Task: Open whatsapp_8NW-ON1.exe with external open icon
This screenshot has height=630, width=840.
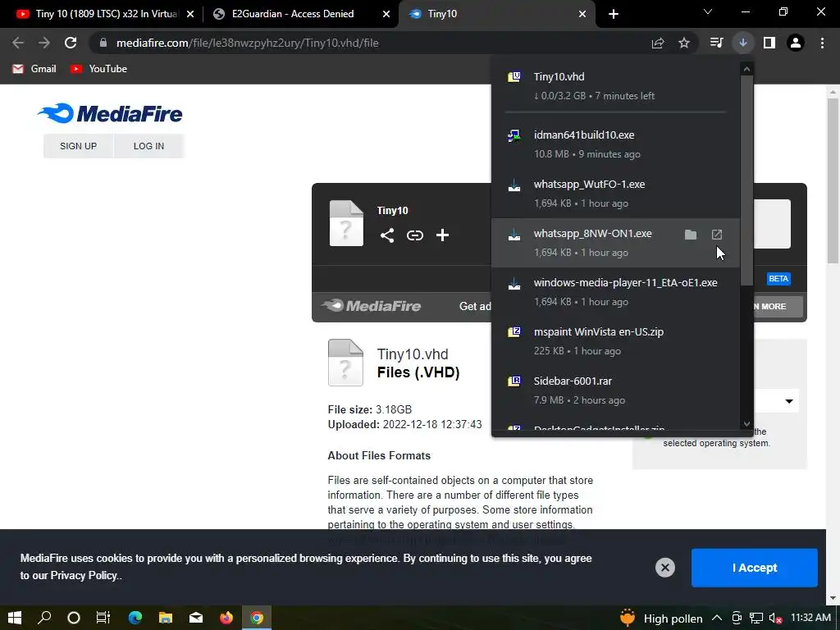Action: tap(717, 235)
